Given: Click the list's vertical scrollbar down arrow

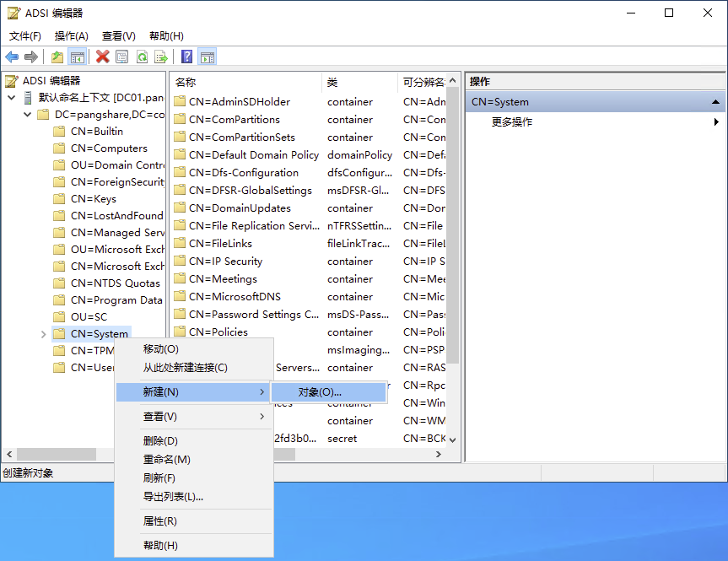Looking at the screenshot, I should pos(453,440).
